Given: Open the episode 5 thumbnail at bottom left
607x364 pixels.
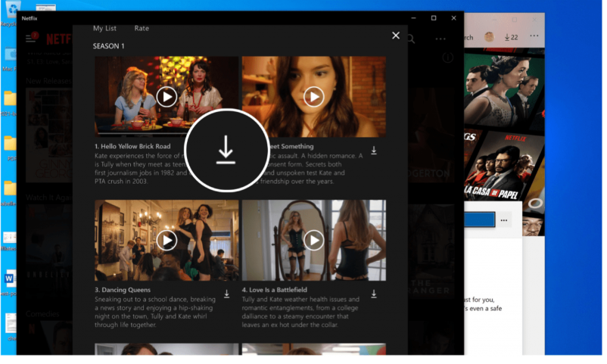Looking at the screenshot, I should pyautogui.click(x=167, y=349).
